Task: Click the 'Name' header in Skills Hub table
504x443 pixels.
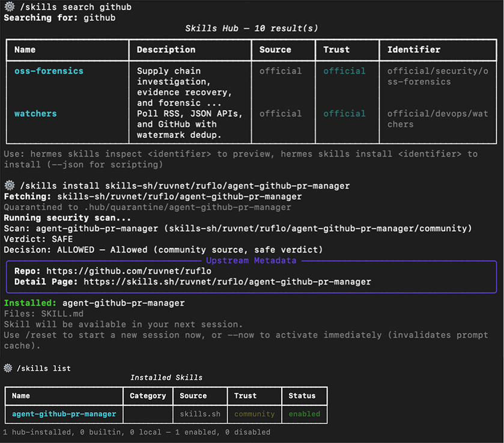Action: (x=25, y=50)
